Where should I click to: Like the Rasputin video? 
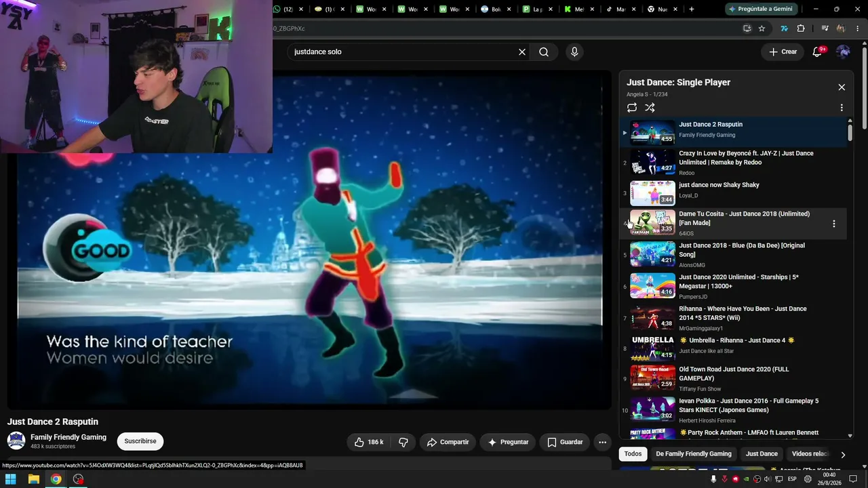point(369,442)
